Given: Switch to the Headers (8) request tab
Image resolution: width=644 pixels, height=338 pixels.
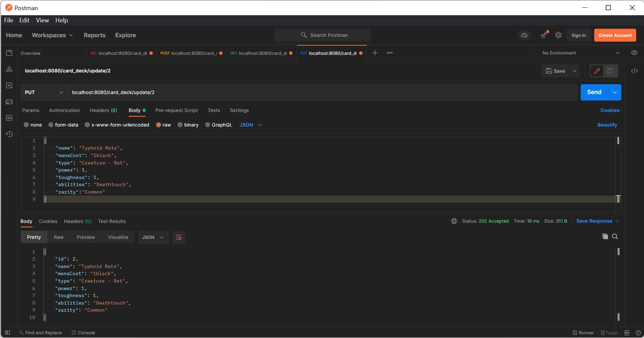Looking at the screenshot, I should (x=103, y=110).
